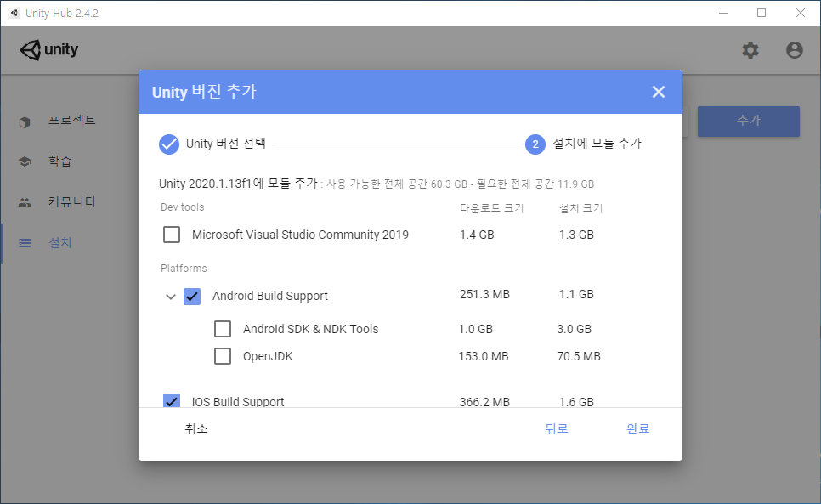Minimize the Unity Hub window
This screenshot has height=504, width=821.
point(723,13)
